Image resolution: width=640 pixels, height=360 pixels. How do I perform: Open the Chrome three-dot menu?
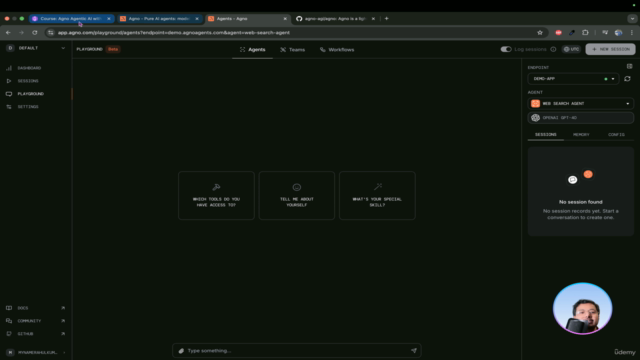(x=631, y=33)
